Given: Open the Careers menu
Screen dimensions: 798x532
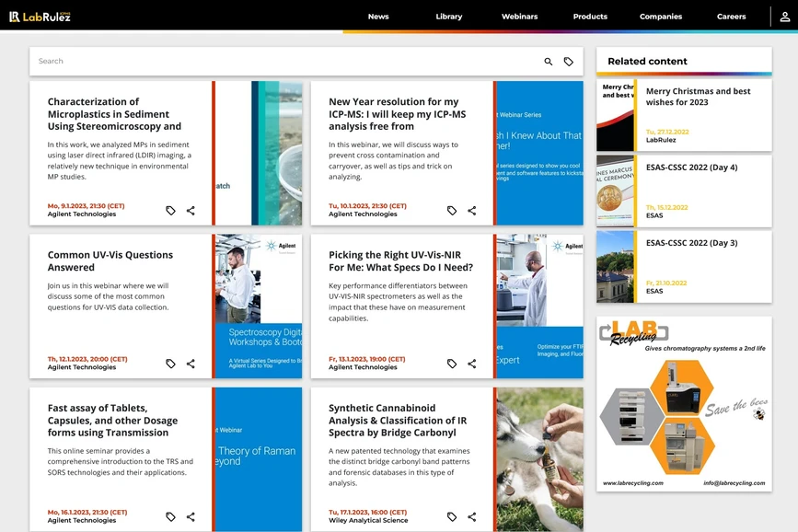Looking at the screenshot, I should click(732, 17).
